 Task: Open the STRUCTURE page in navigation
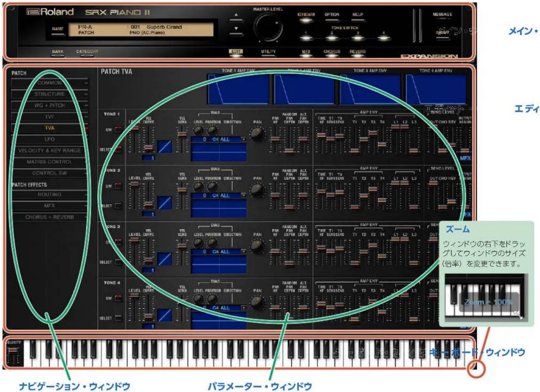[x=49, y=94]
